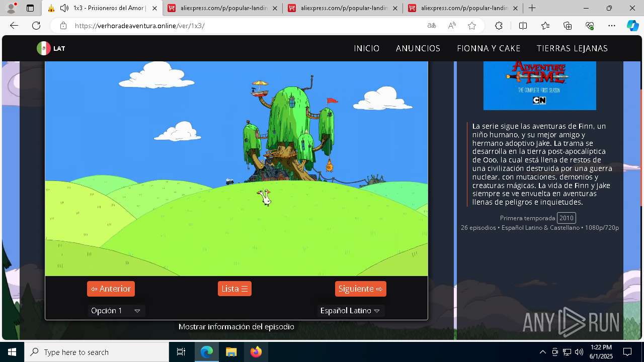Close the second aliexpress tab
Screen dimensions: 644x362
click(x=395, y=8)
